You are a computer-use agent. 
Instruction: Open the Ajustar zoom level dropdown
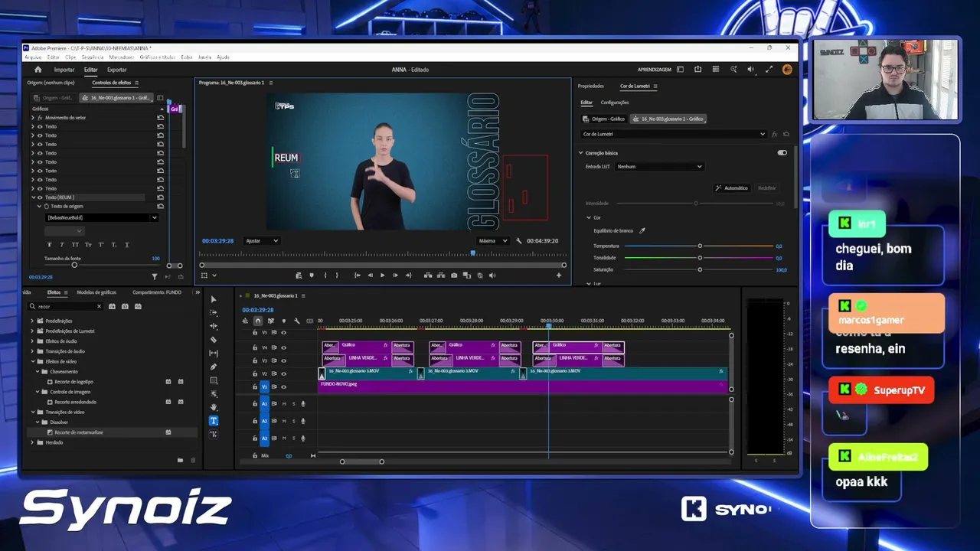pos(261,241)
